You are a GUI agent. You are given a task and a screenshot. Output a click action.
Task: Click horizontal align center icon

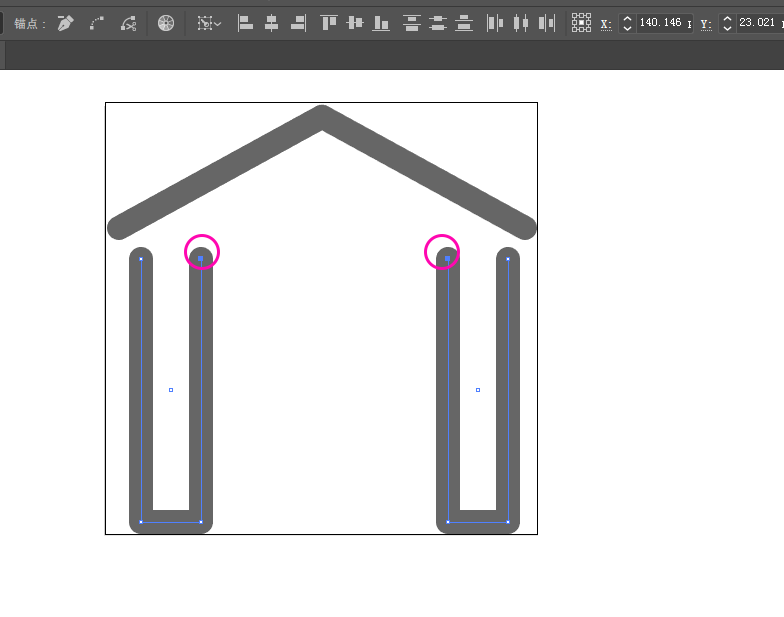tap(272, 23)
